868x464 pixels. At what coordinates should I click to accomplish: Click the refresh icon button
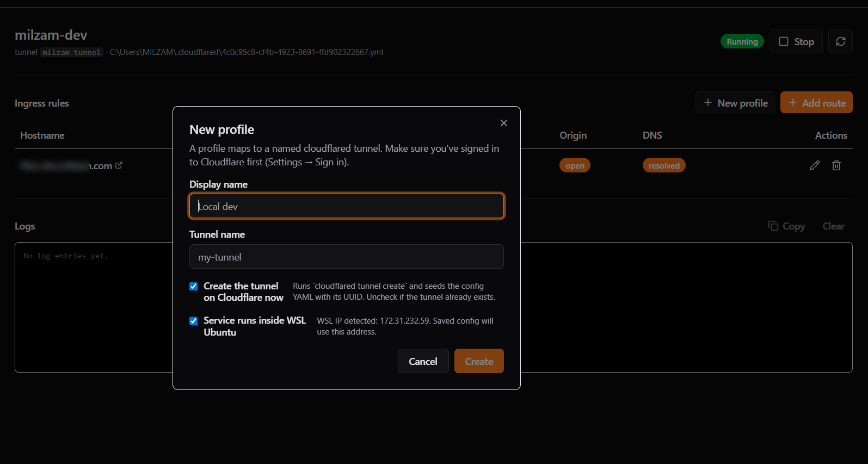(x=840, y=41)
